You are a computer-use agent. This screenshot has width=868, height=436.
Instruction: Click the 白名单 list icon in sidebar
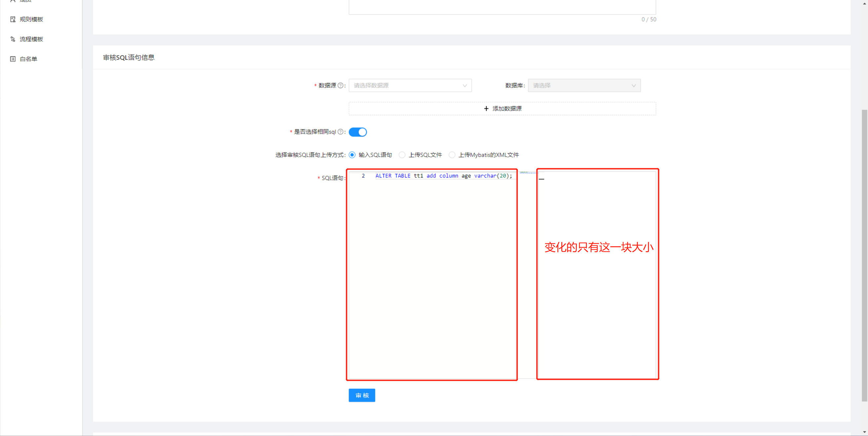click(x=13, y=59)
